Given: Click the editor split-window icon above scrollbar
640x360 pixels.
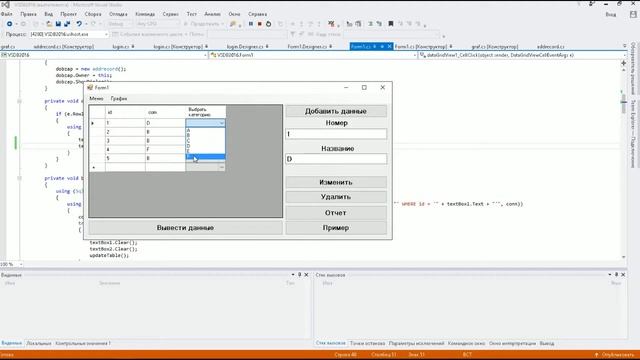Looking at the screenshot, I should point(623,63).
